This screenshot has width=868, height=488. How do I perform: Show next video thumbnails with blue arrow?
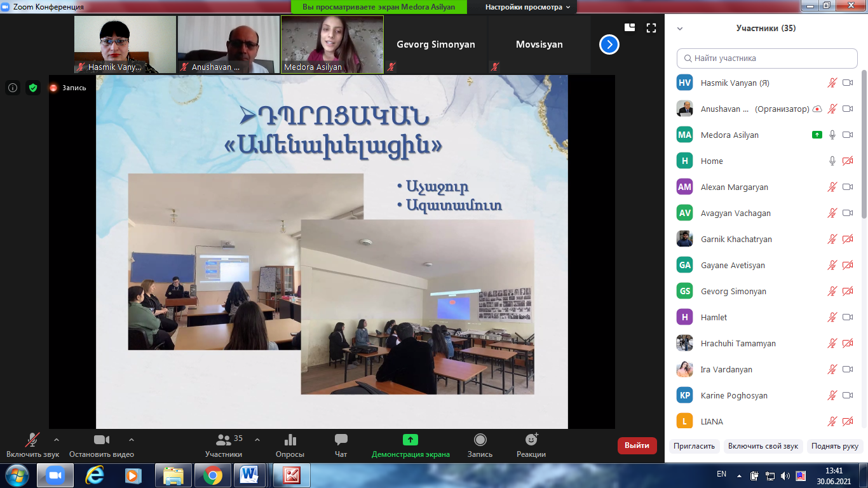609,44
